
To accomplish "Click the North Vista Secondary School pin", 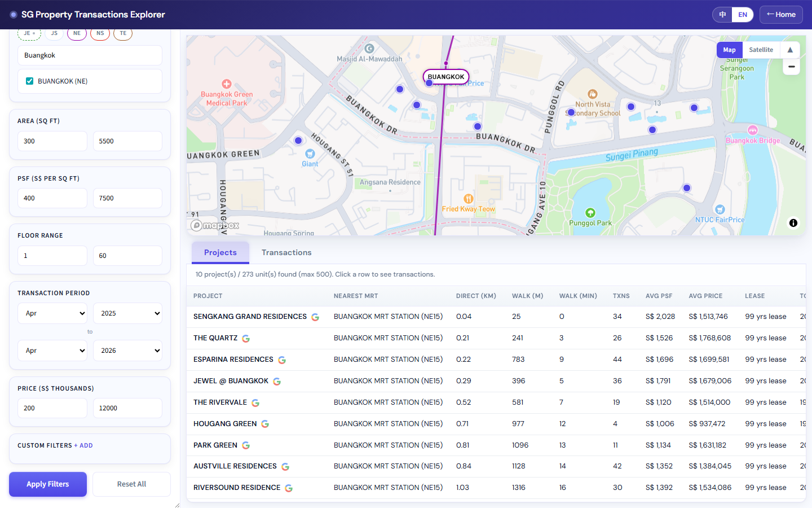I will [x=593, y=94].
